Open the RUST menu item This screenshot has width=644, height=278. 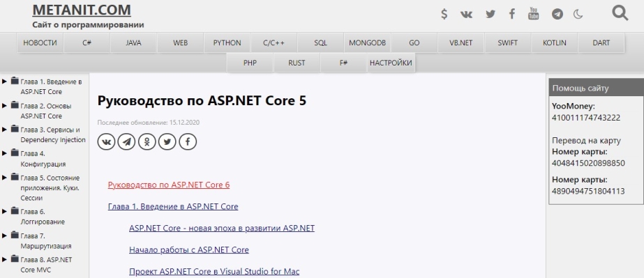point(297,63)
